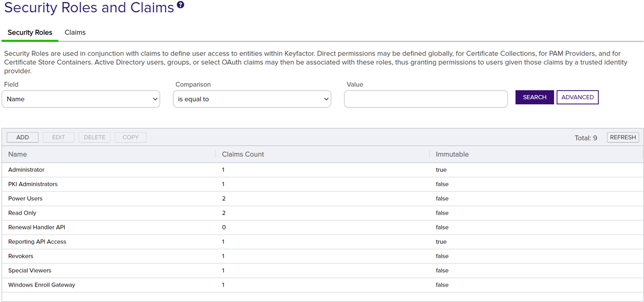Switch to the Claims tab
644x302 pixels.
coord(75,32)
